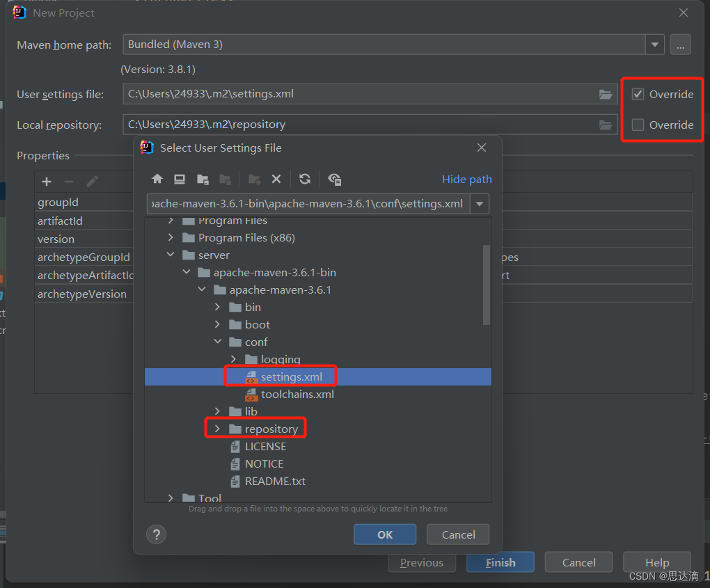The width and height of the screenshot is (710, 588).
Task: Expand the repository folder
Action: click(216, 428)
